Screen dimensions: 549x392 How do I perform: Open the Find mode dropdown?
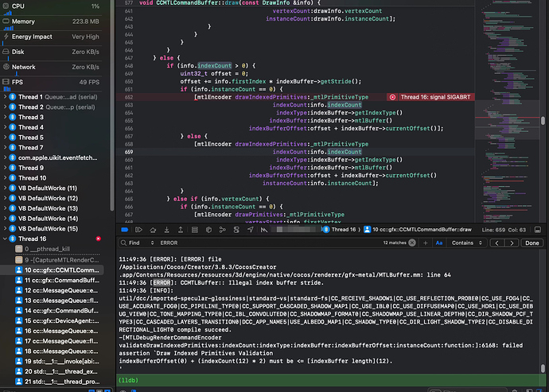pyautogui.click(x=142, y=242)
